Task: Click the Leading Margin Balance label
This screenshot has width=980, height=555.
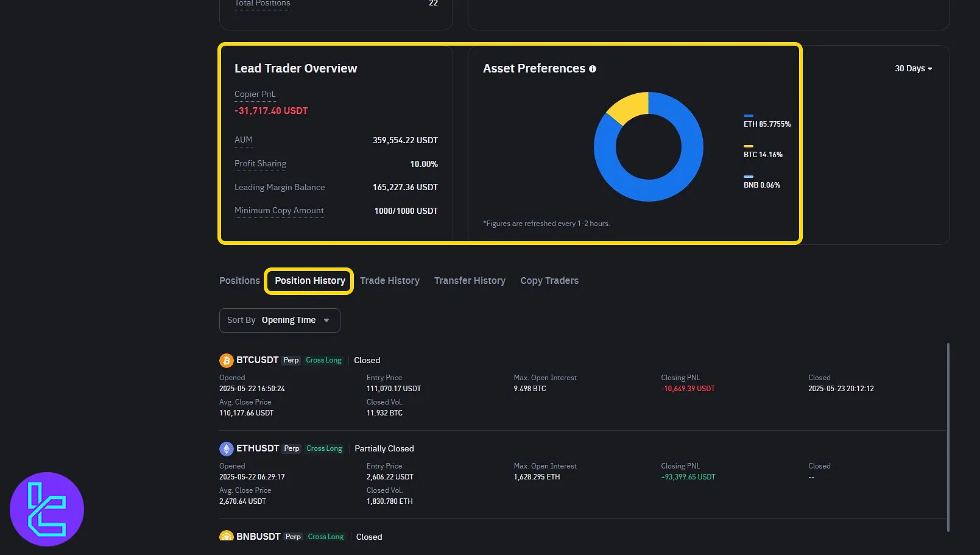Action: 280,188
